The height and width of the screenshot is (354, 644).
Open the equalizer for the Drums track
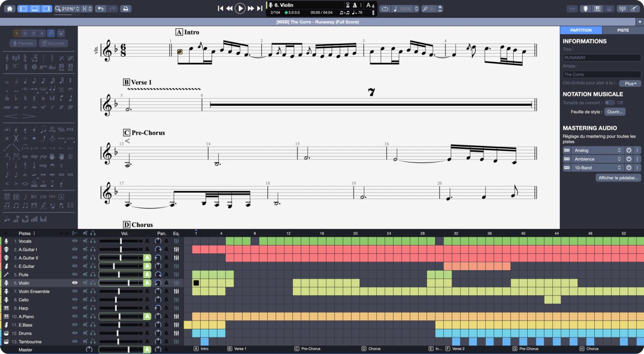click(176, 333)
